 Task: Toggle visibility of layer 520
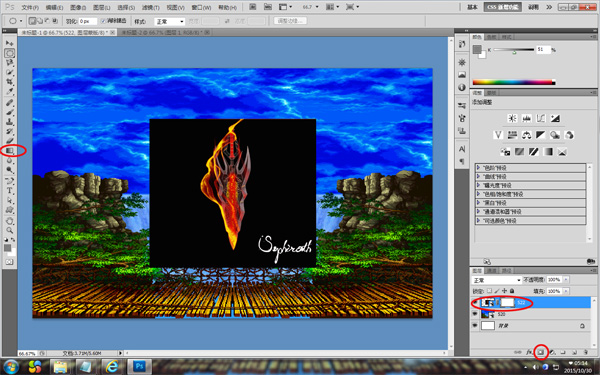tap(475, 314)
